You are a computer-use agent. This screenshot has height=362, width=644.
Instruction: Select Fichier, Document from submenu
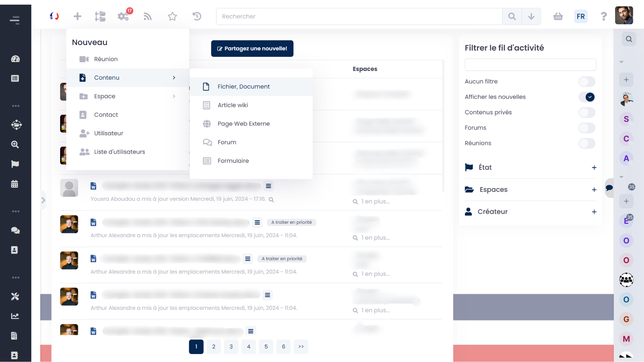click(x=244, y=86)
